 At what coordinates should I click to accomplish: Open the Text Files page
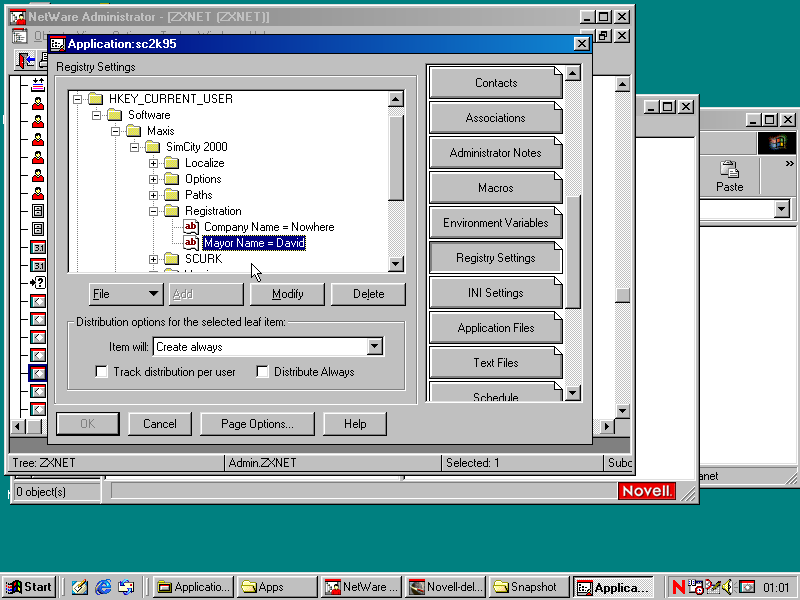coord(496,363)
